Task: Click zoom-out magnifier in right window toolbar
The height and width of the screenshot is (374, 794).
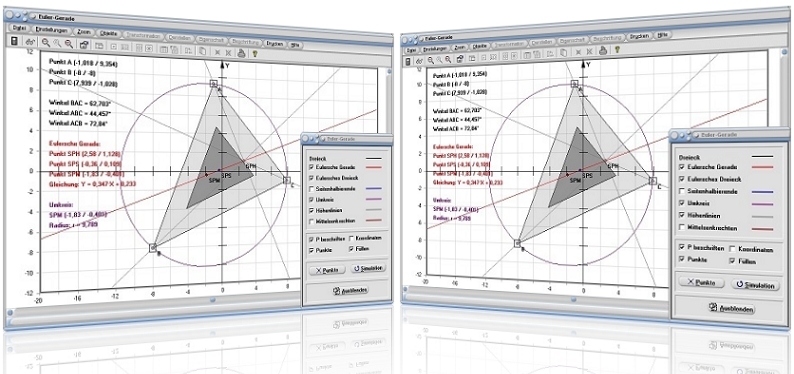Action: point(448,59)
